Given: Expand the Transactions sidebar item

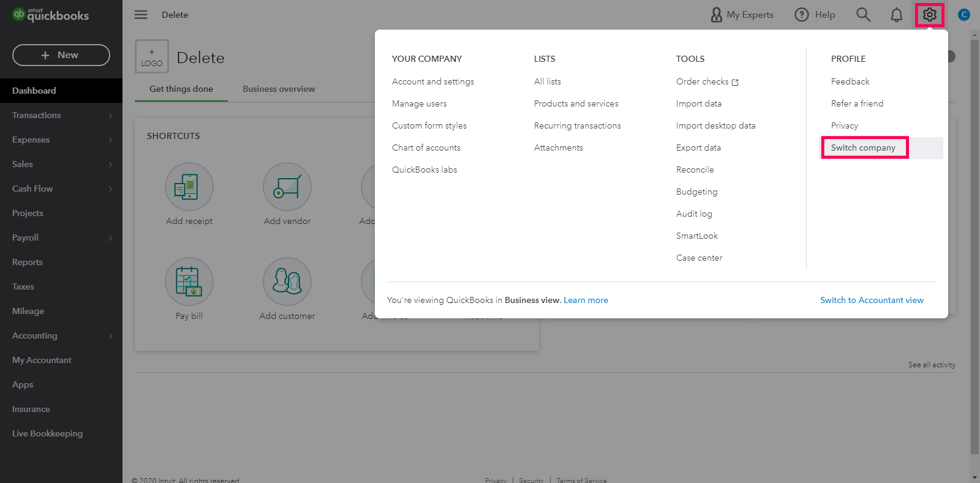Looking at the screenshot, I should [61, 115].
